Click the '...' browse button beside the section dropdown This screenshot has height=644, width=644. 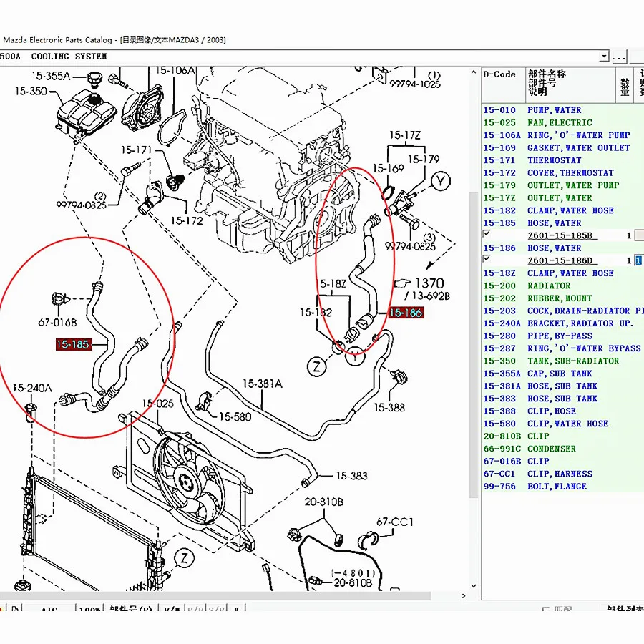pyautogui.click(x=619, y=57)
